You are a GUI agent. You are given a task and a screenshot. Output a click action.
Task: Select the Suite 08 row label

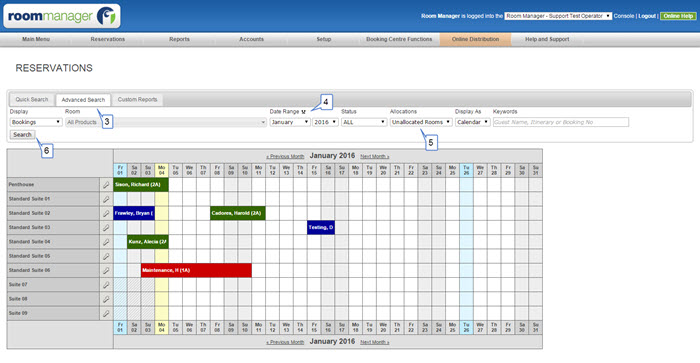point(53,299)
